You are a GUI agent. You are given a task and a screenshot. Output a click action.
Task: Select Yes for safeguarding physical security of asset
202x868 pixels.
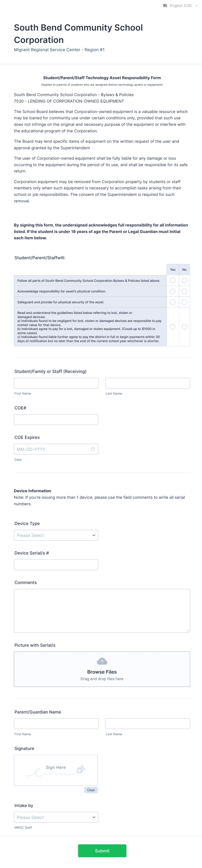point(173,302)
